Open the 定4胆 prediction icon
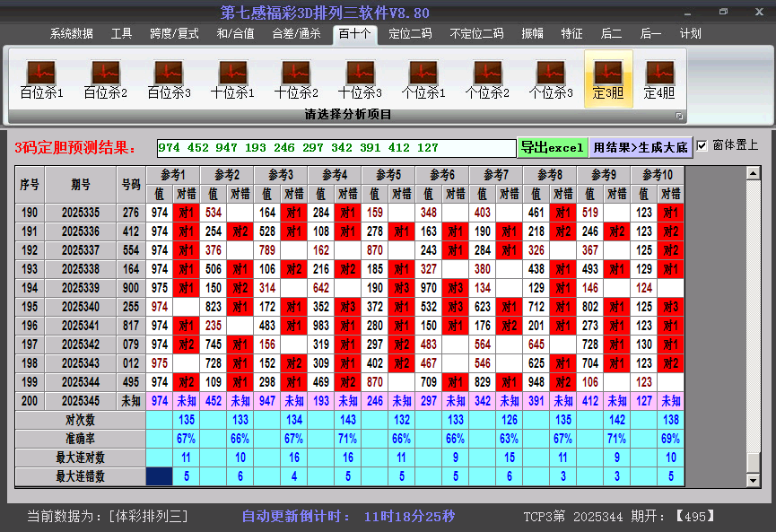The width and height of the screenshot is (776, 532). pyautogui.click(x=659, y=79)
